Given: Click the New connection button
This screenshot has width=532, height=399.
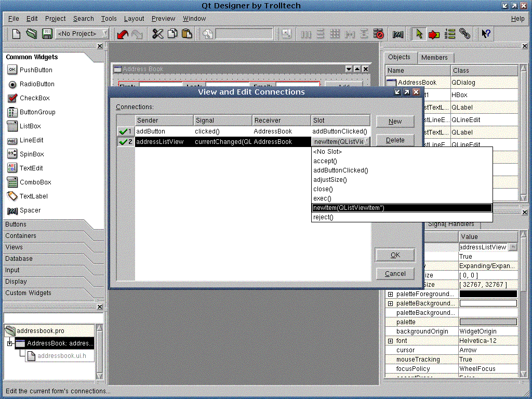Looking at the screenshot, I should coord(395,122).
